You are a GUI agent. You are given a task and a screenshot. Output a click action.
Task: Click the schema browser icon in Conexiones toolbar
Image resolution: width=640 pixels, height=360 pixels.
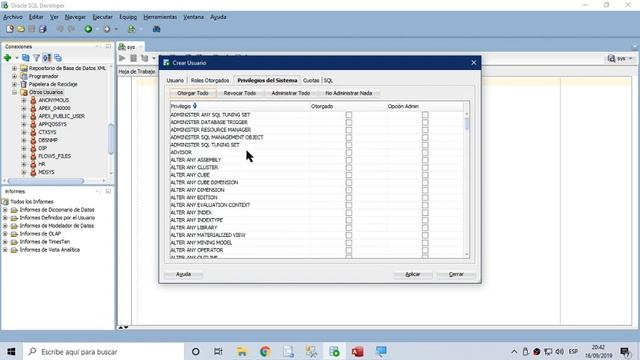point(47,58)
